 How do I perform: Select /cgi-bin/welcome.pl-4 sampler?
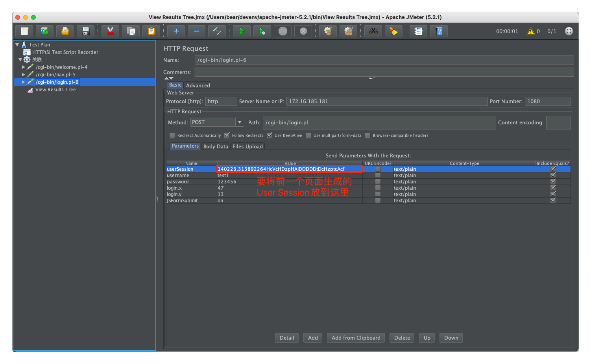pos(61,67)
